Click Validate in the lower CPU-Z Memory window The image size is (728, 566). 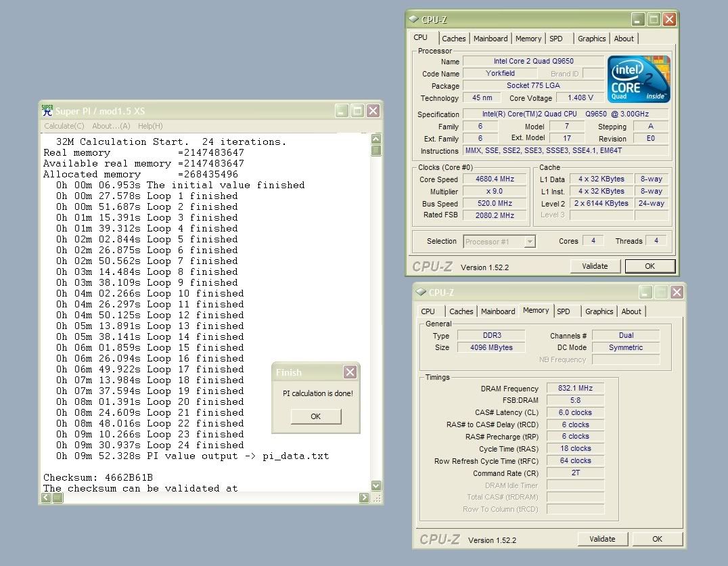point(602,539)
